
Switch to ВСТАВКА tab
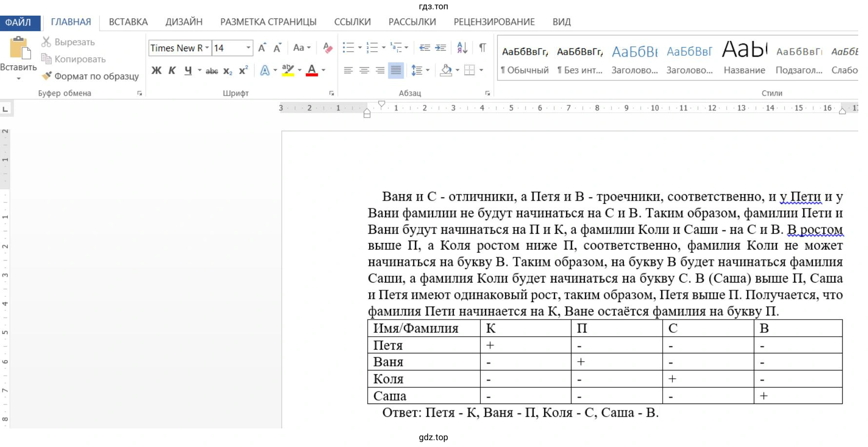pos(128,22)
